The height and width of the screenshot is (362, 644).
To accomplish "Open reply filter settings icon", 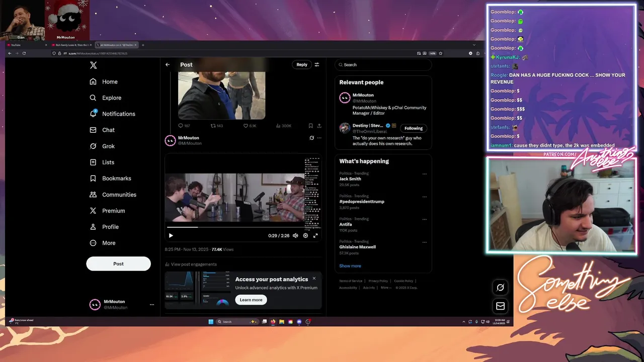I will click(317, 64).
